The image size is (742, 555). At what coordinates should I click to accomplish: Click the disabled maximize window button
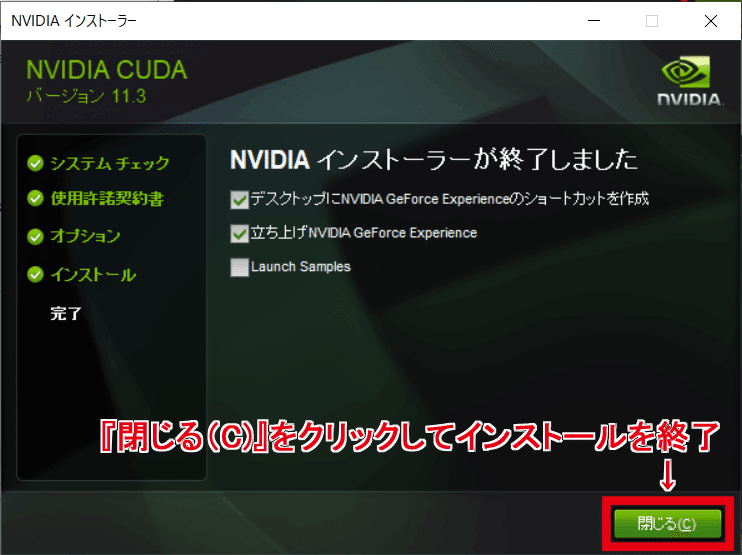pyautogui.click(x=652, y=21)
